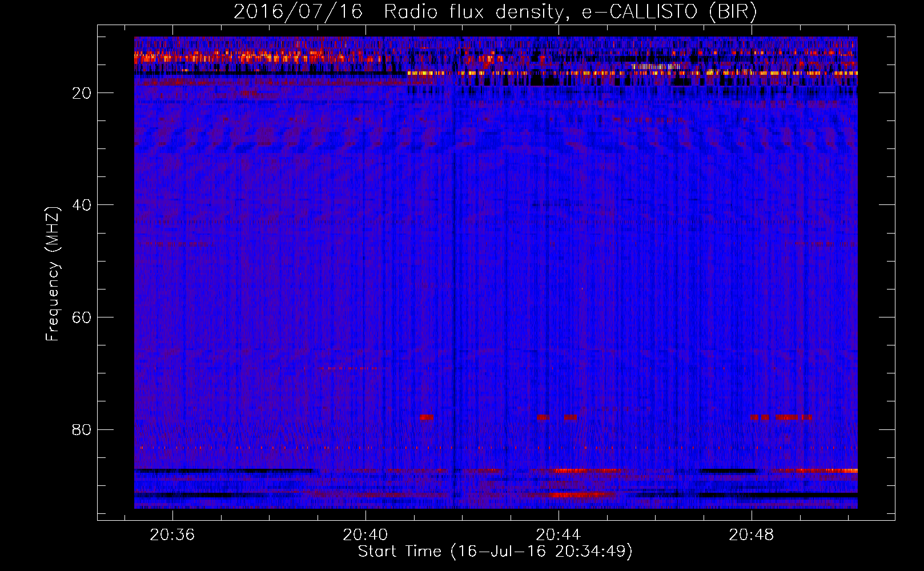Click the 20:36 time tick label
Screen dimensions: 924x571
point(172,535)
